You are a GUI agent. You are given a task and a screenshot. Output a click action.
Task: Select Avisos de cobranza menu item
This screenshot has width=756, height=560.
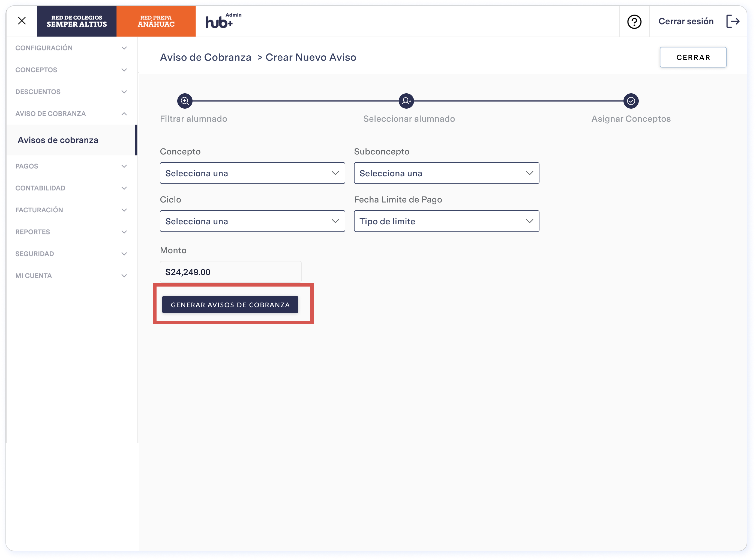(71, 140)
